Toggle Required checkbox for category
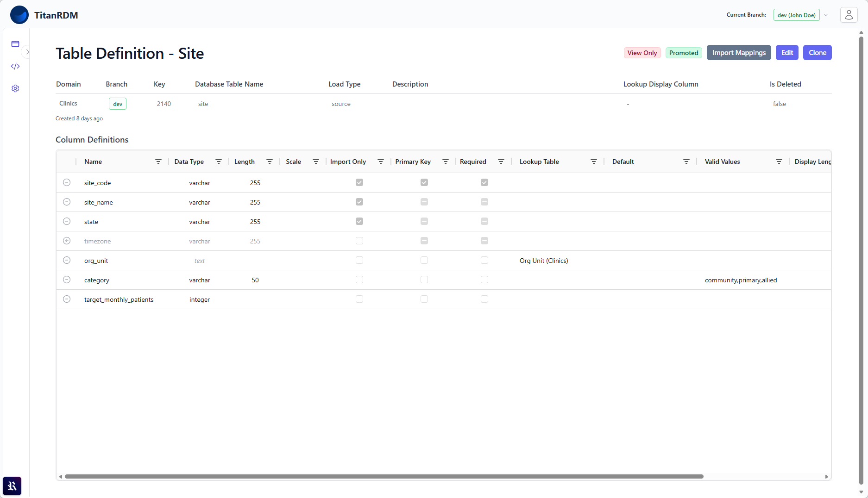 pyautogui.click(x=484, y=280)
